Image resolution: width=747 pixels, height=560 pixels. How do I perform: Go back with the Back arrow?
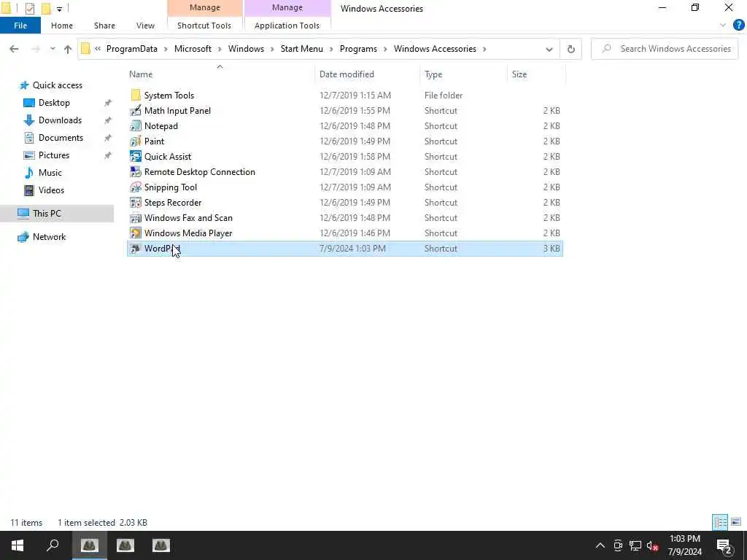click(14, 49)
